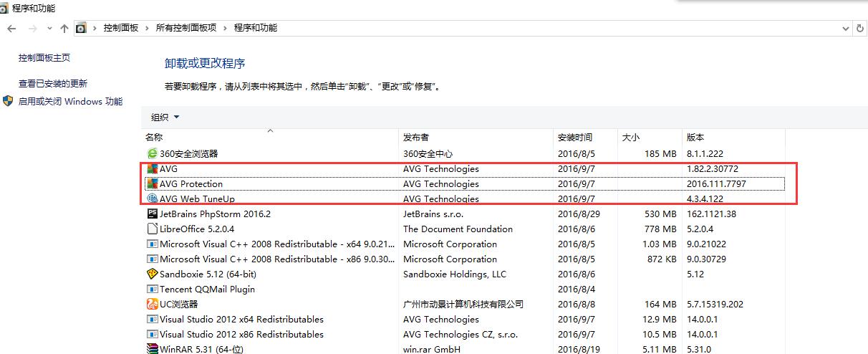Select the AVG Protection name text
Image resolution: width=868 pixels, height=354 pixels.
click(191, 184)
